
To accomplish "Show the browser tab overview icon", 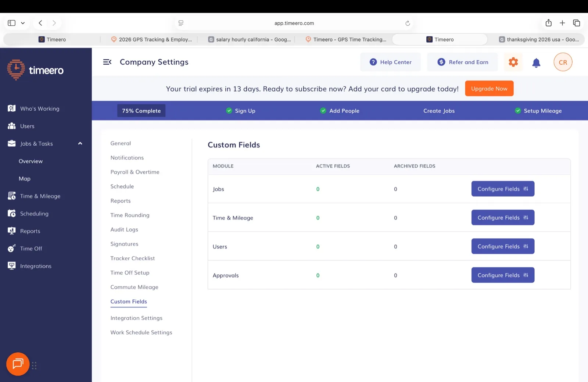I will pyautogui.click(x=576, y=23).
